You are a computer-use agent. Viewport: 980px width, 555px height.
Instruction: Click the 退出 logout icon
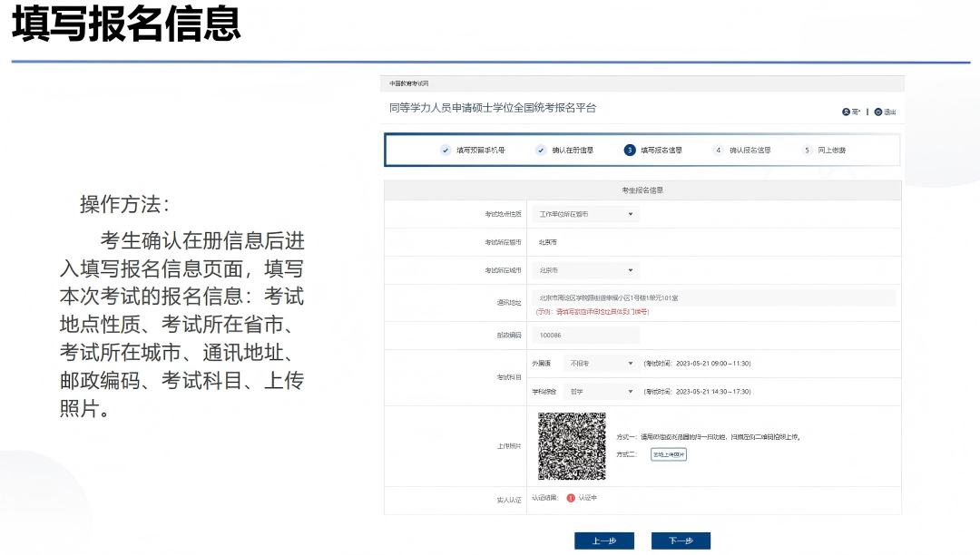(878, 112)
